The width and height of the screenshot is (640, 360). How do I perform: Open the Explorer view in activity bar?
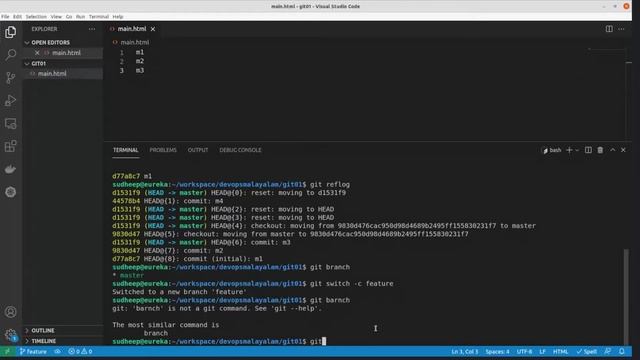(11, 32)
